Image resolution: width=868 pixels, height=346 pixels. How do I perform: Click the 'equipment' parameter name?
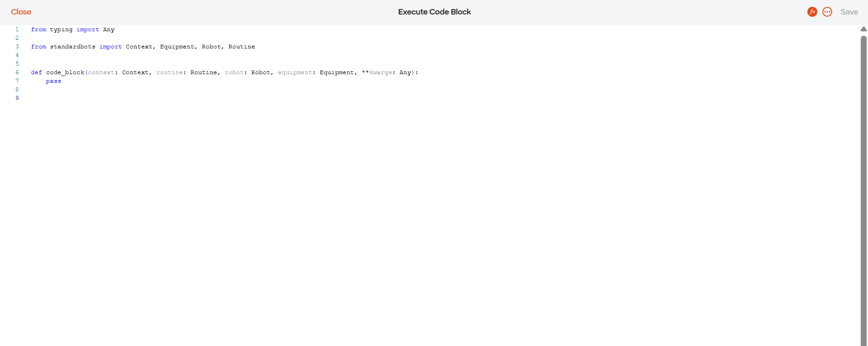pyautogui.click(x=295, y=72)
